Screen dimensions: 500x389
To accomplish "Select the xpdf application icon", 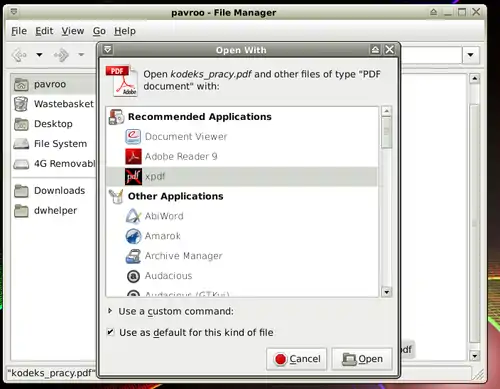I will point(133,177).
